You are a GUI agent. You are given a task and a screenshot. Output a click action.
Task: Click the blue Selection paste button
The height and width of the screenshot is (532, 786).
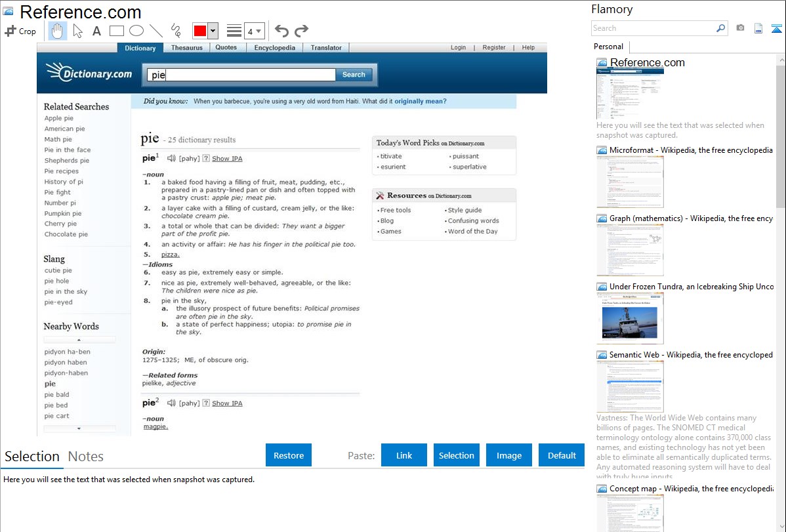point(456,455)
